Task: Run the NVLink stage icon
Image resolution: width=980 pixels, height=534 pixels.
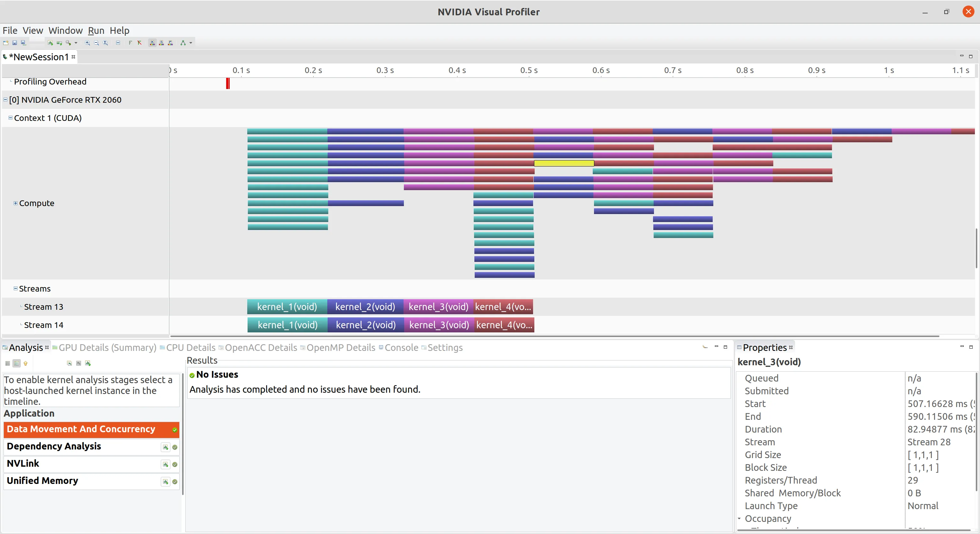Action: pos(166,464)
